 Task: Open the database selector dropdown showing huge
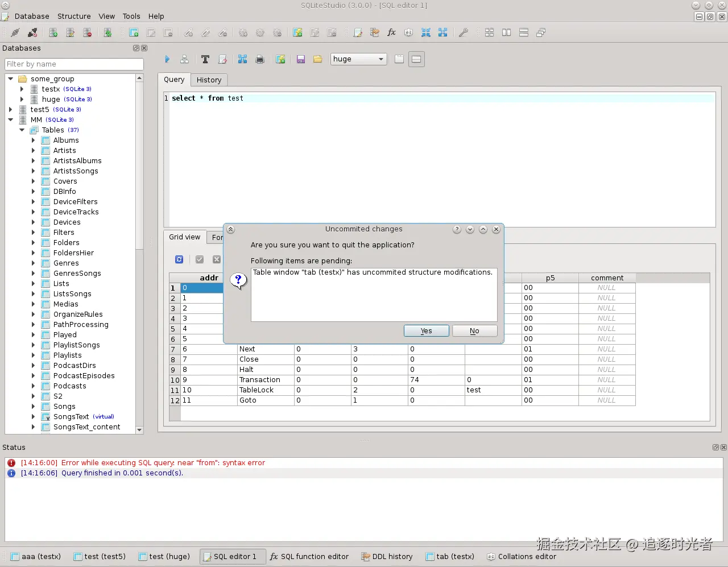click(x=358, y=59)
